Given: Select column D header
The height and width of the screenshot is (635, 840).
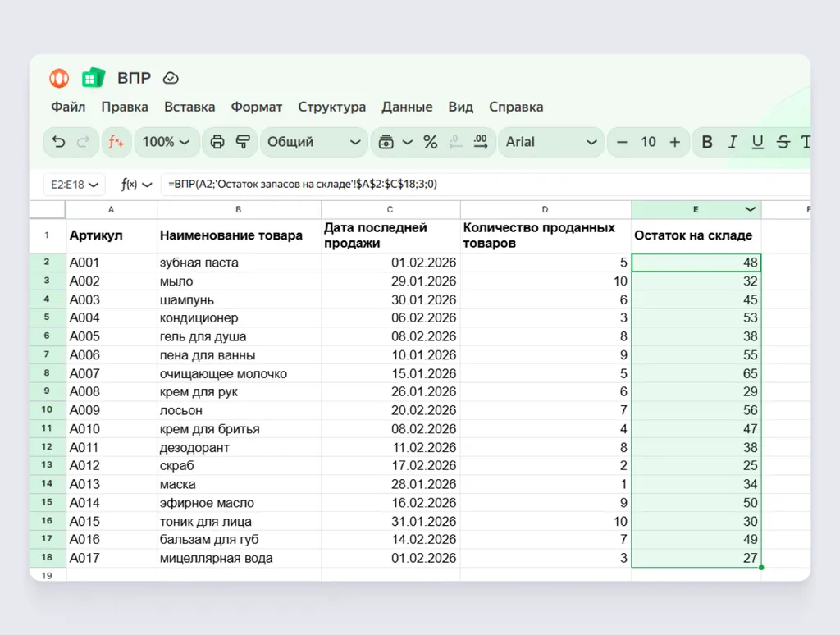Looking at the screenshot, I should [x=546, y=209].
